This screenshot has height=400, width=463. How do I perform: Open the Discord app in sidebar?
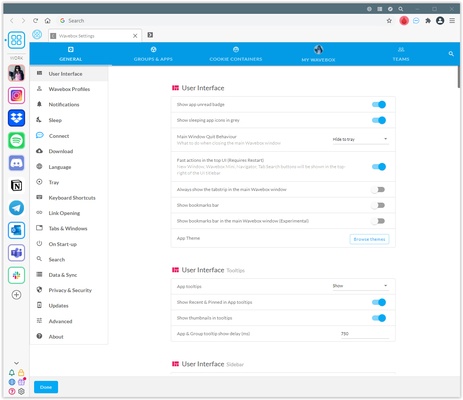[16, 163]
